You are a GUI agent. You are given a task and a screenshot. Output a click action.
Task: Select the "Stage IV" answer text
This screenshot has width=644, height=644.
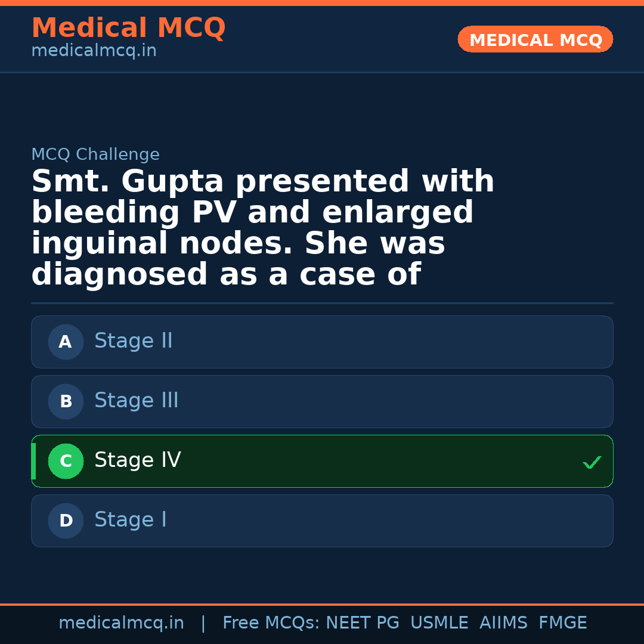click(x=137, y=460)
